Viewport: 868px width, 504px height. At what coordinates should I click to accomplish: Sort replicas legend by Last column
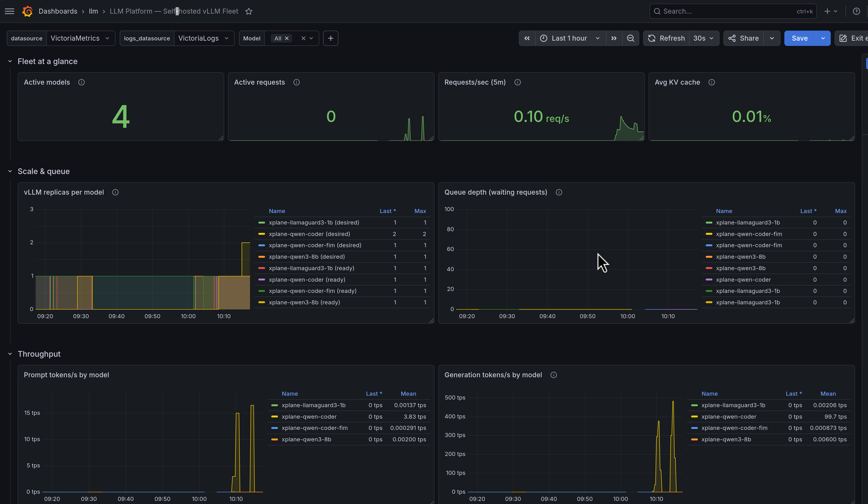point(387,211)
